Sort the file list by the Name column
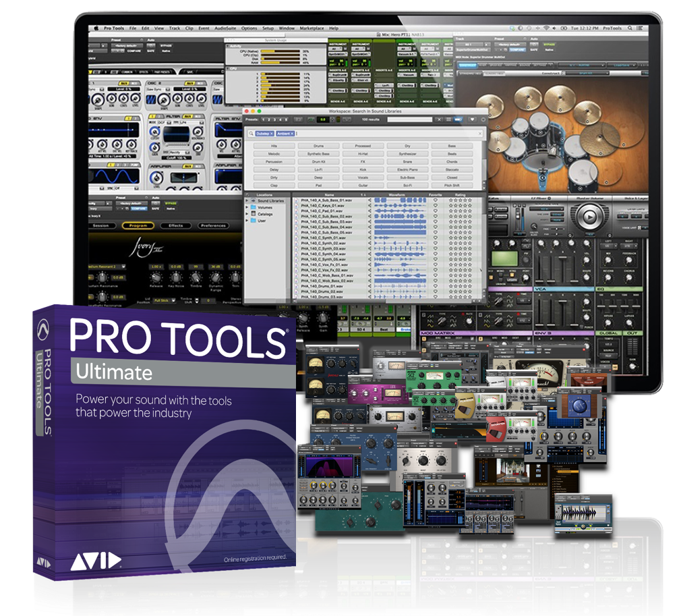681x616 pixels. click(x=330, y=195)
